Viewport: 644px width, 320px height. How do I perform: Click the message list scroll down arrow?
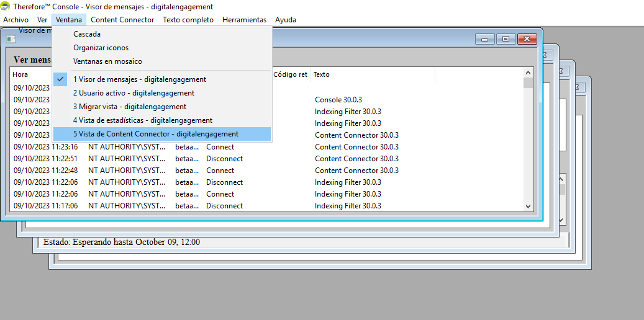(x=528, y=207)
